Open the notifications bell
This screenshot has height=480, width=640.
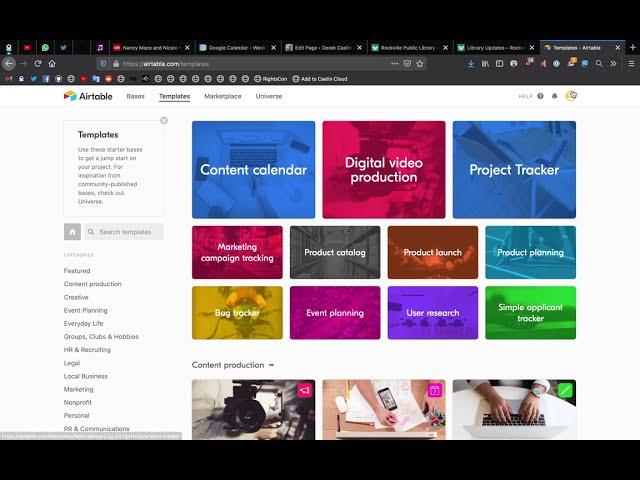(555, 96)
